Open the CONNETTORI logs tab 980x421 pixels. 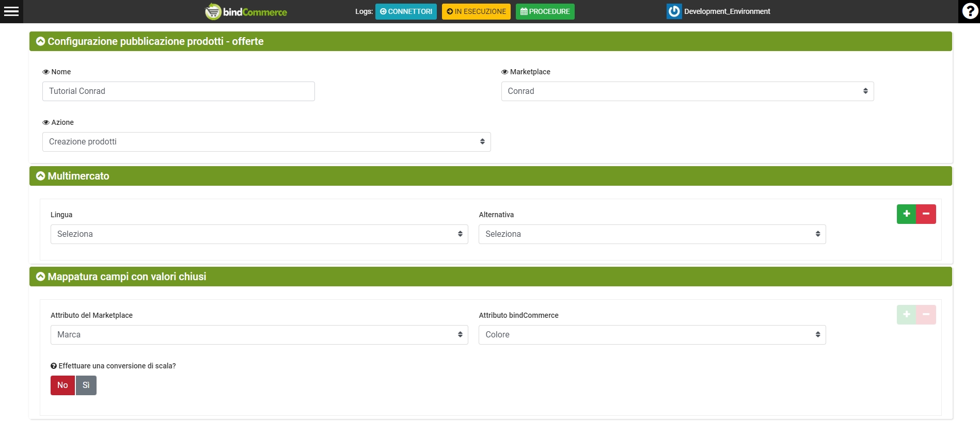pyautogui.click(x=406, y=11)
